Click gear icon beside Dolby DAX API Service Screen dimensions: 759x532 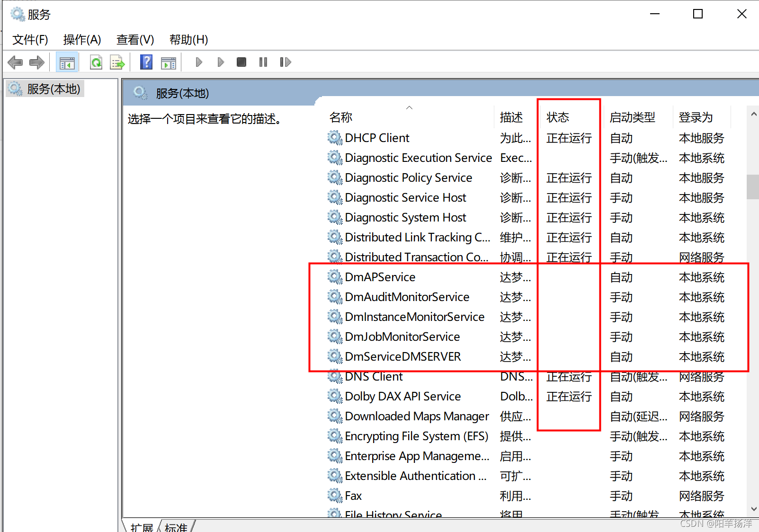(335, 396)
